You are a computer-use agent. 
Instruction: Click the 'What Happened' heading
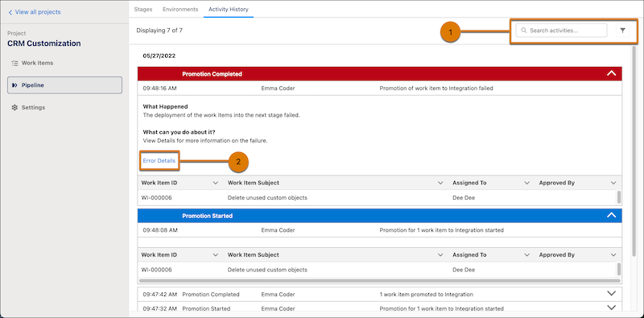pos(165,107)
